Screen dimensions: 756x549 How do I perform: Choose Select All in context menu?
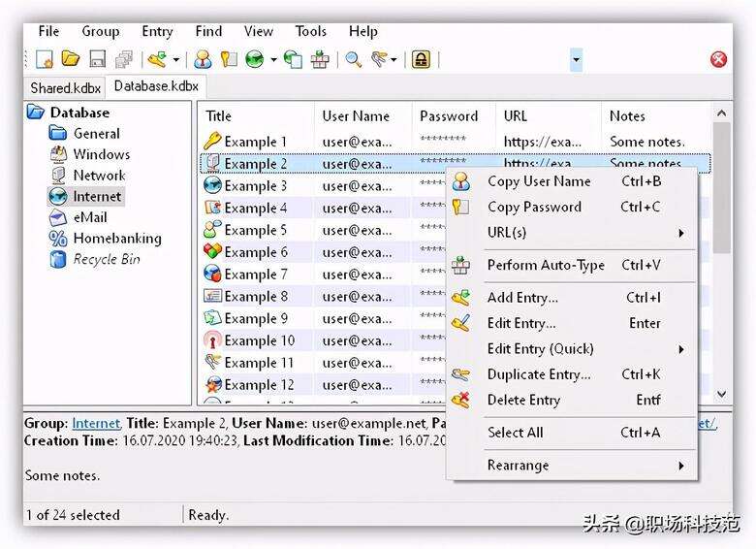572,433
